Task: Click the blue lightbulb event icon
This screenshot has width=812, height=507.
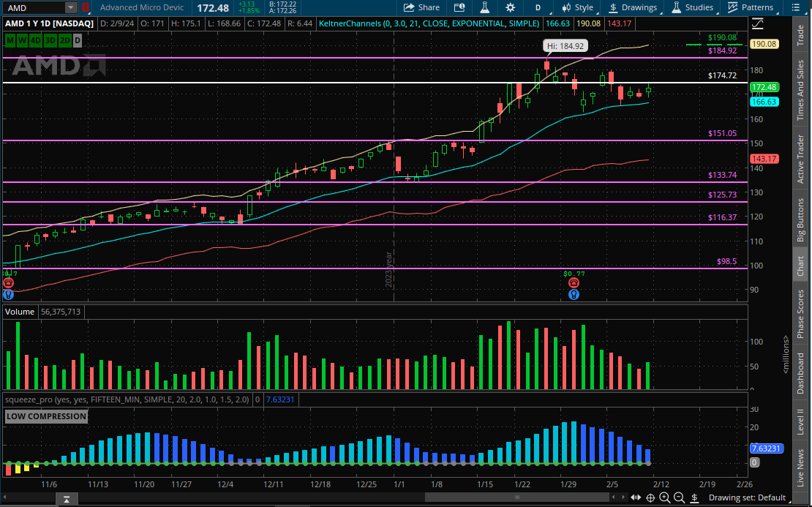Action: click(x=574, y=295)
